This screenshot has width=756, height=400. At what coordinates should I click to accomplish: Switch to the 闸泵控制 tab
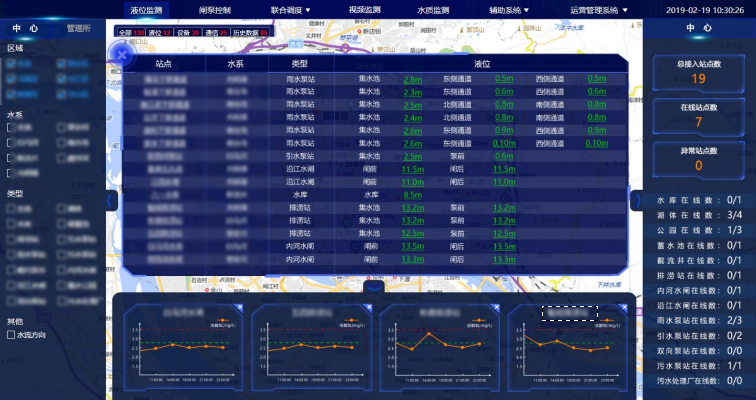coord(215,10)
